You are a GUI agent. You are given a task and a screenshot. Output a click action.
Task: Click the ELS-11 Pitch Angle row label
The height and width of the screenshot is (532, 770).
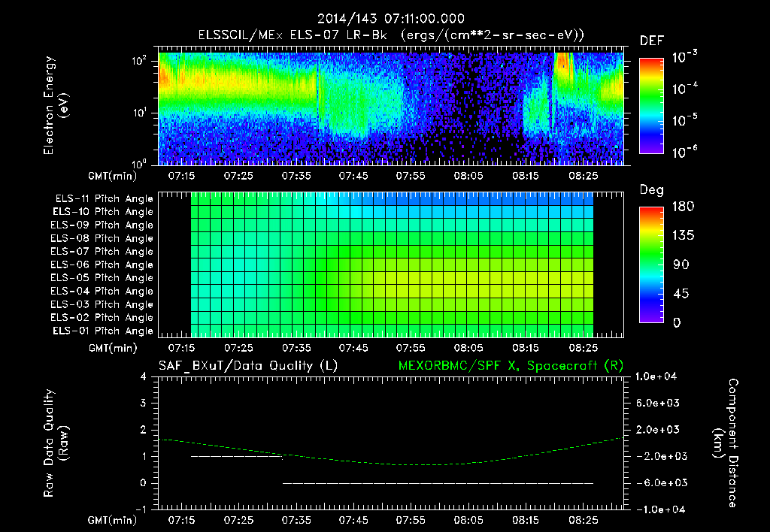[104, 199]
